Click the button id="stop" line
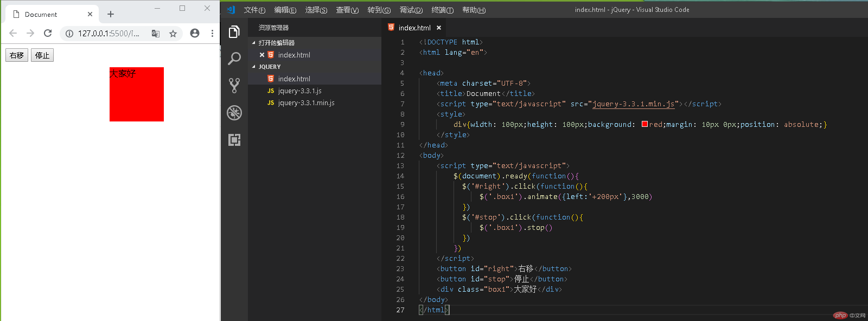This screenshot has width=868, height=321. (502, 279)
